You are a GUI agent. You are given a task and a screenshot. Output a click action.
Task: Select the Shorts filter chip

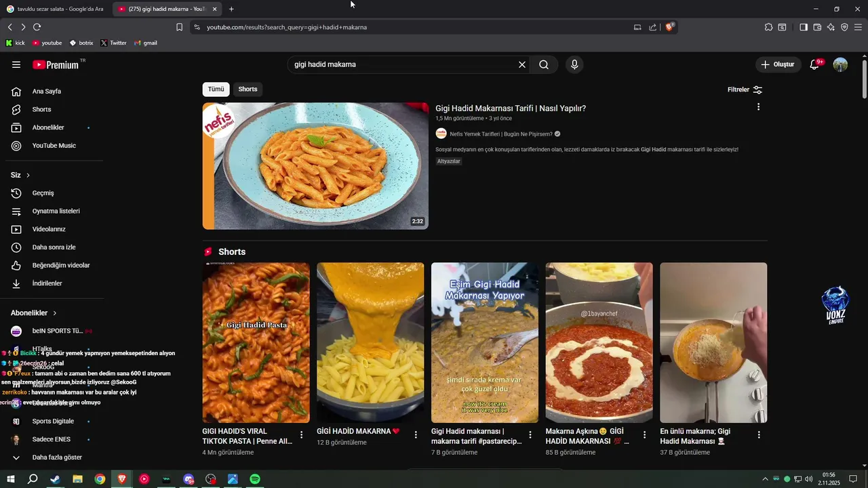[248, 89]
